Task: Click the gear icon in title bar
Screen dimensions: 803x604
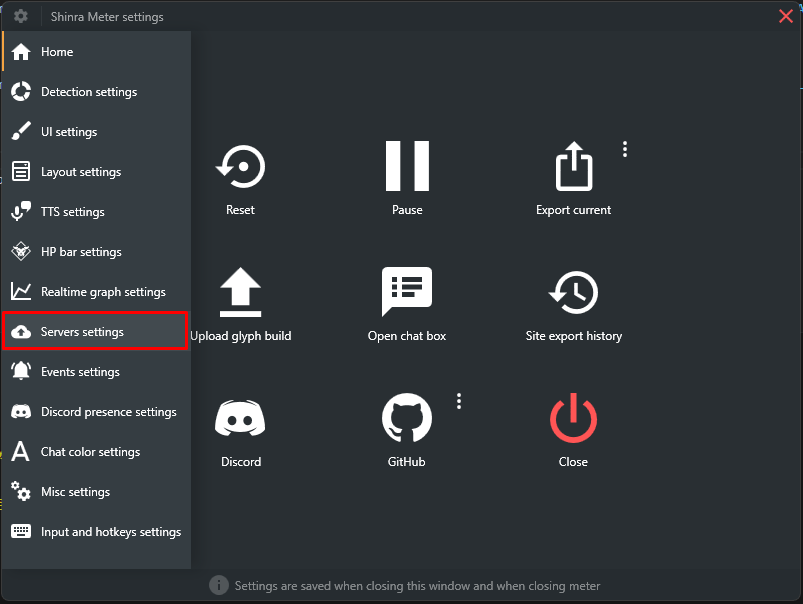Action: pyautogui.click(x=20, y=16)
